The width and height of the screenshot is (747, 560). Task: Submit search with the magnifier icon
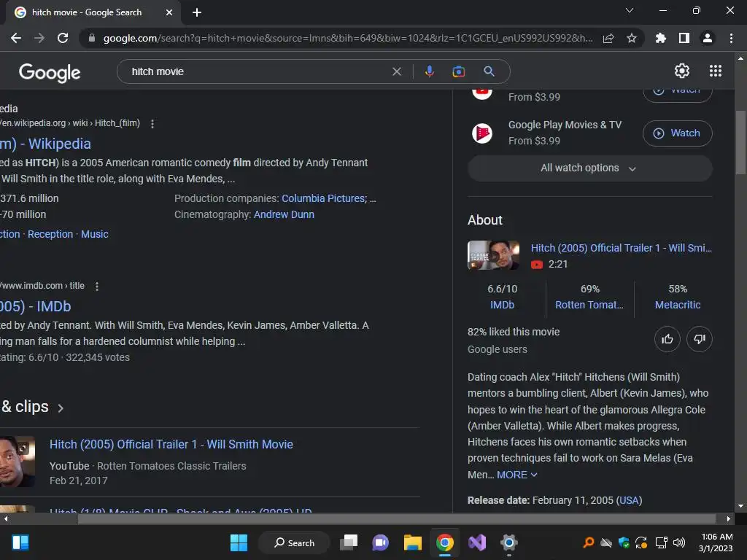(489, 71)
